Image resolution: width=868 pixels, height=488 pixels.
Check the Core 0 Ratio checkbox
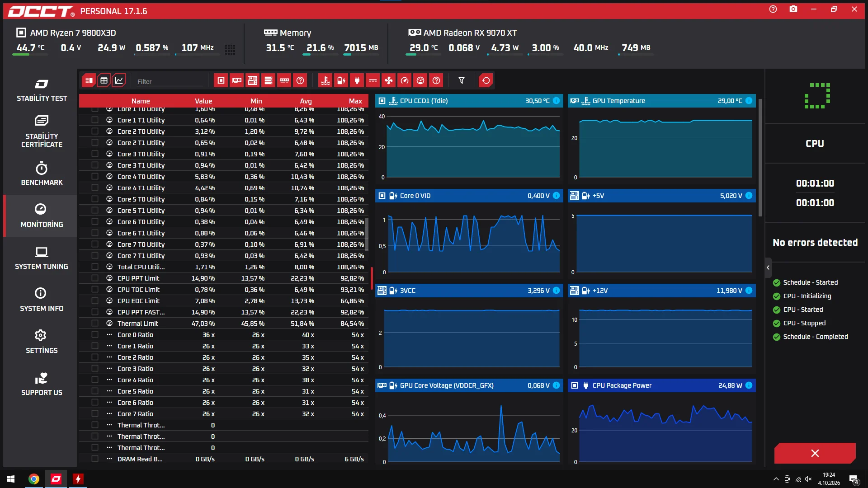tap(95, 334)
